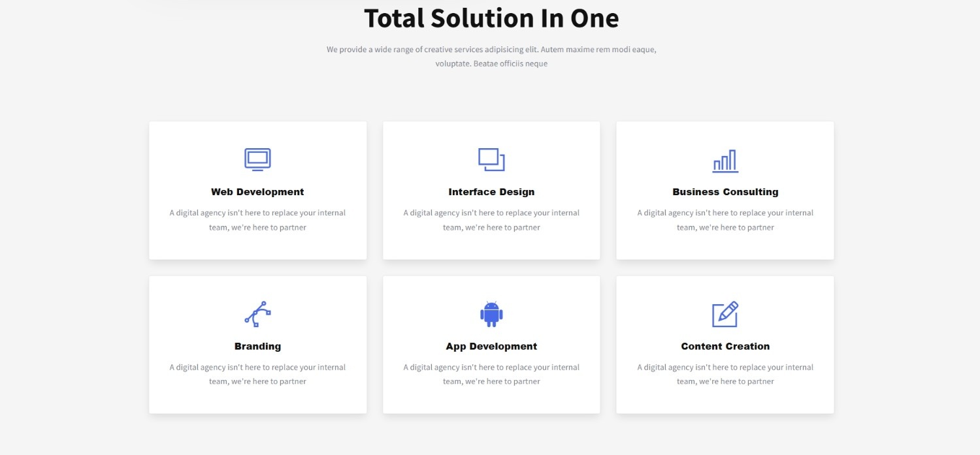The width and height of the screenshot is (980, 455).
Task: Click the App Development card description text
Action: pyautogui.click(x=491, y=374)
